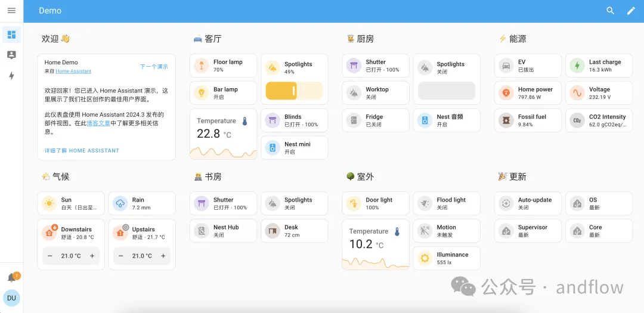Screen dimensions: 644x313
Task: Open the person card sidebar icon
Action: coord(11,55)
